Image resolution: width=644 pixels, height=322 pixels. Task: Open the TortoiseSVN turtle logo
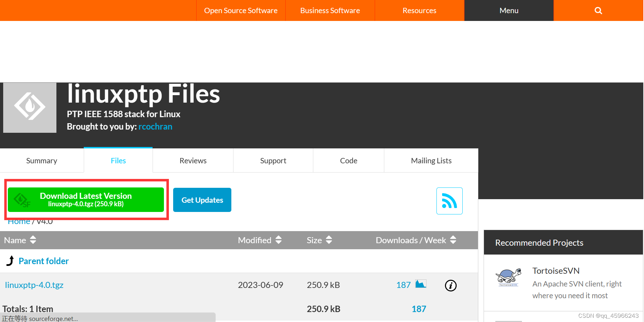pyautogui.click(x=508, y=278)
